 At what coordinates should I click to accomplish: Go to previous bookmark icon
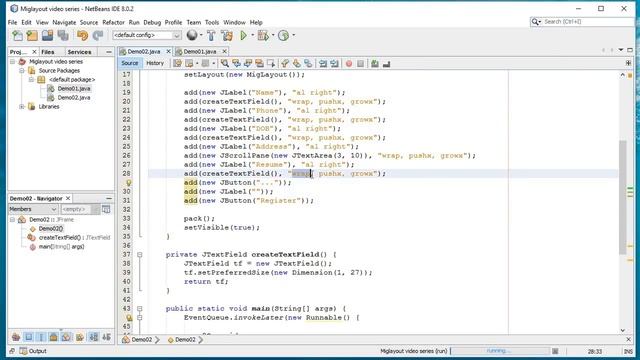coord(285,63)
